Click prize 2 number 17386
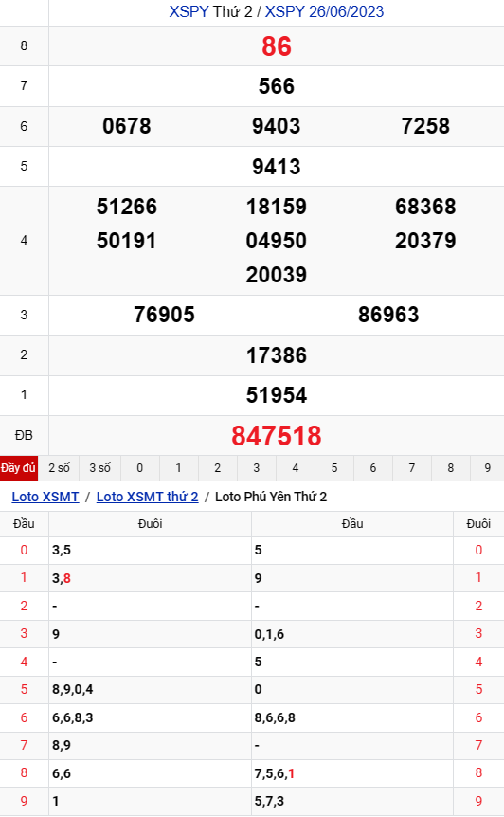The image size is (504, 817). pyautogui.click(x=277, y=355)
